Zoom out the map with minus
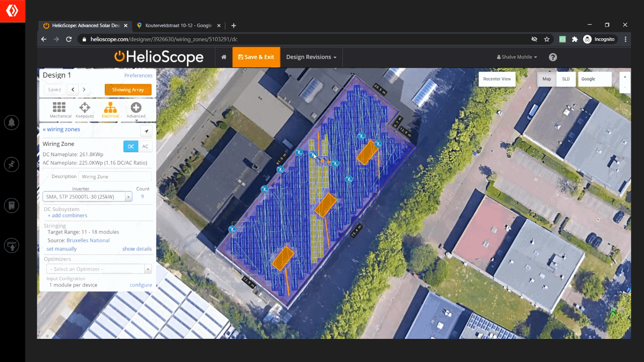644x362 pixels. (625, 87)
